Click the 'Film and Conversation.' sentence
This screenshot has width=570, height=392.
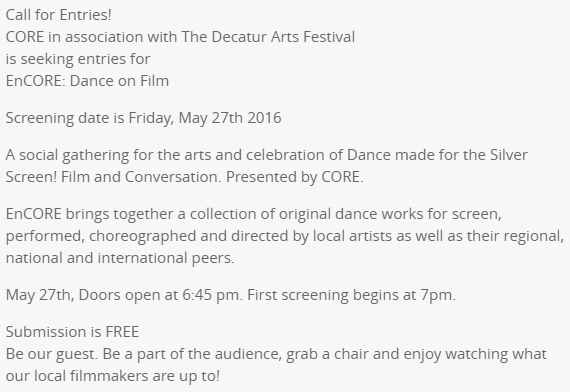click(141, 177)
